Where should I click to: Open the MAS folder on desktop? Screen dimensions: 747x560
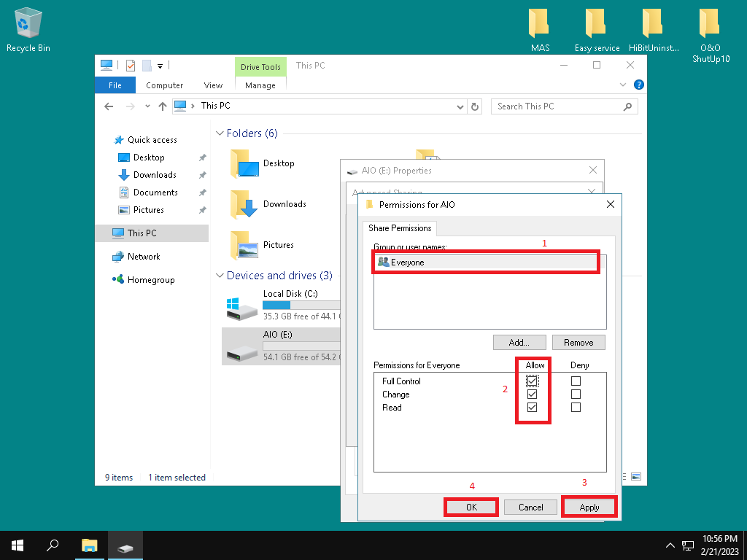[540, 24]
